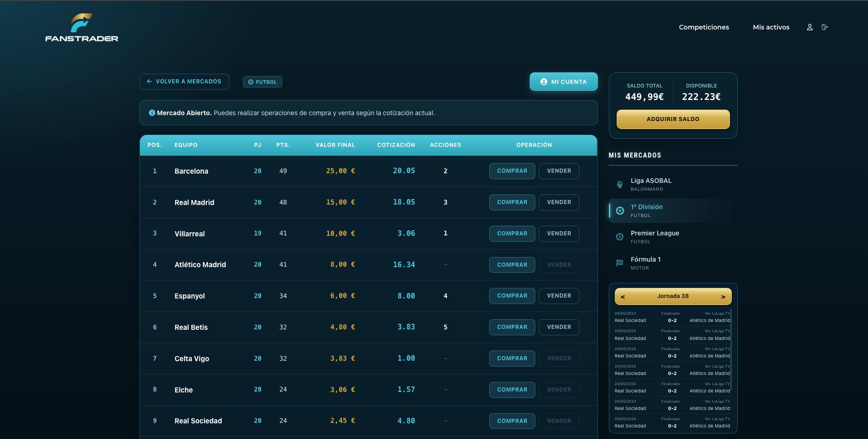Click Comprar for Real Madrid
Viewport: 868px width, 439px height.
tap(512, 202)
